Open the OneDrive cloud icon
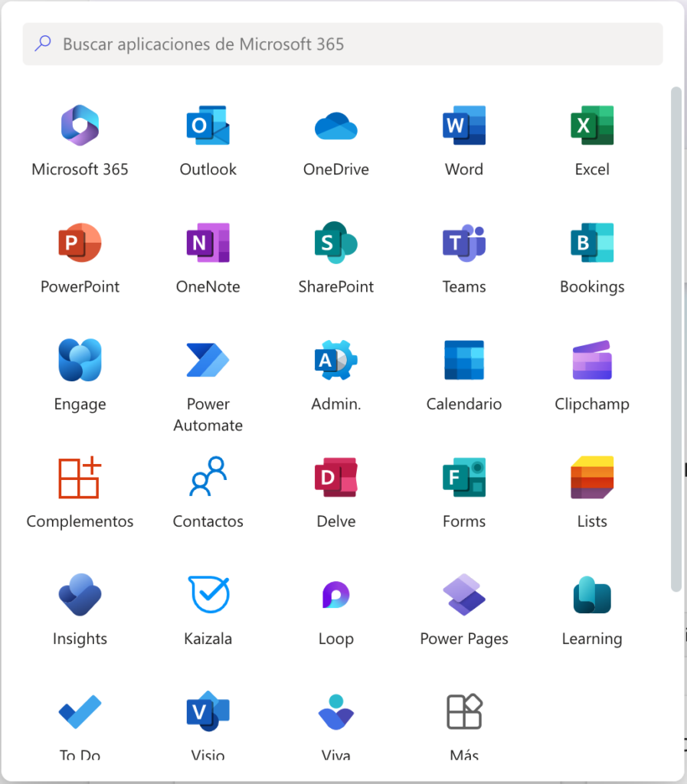687x784 pixels. coord(336,126)
